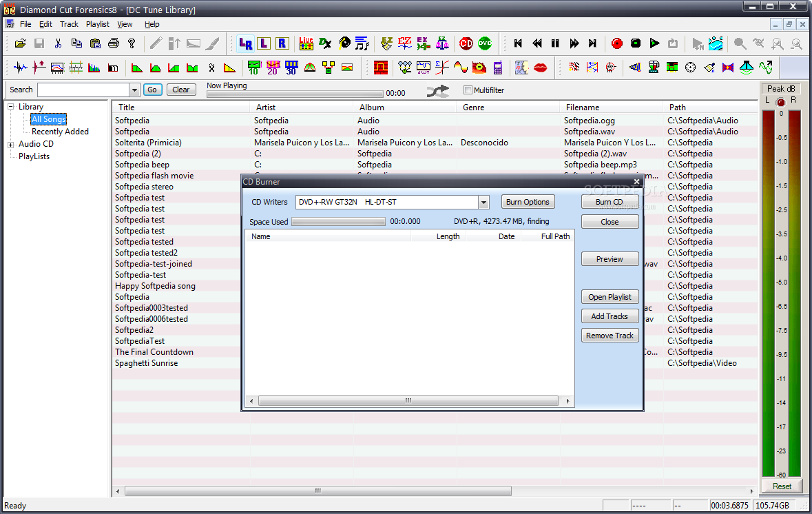Click the spectrum bars analyzer icon
The height and width of the screenshot is (514, 812).
pos(94,68)
